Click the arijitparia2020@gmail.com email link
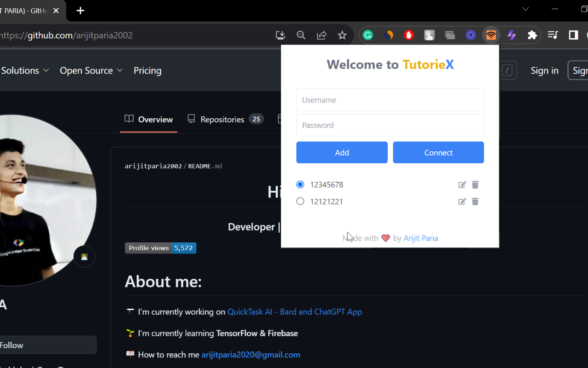The image size is (588, 368). (x=251, y=355)
